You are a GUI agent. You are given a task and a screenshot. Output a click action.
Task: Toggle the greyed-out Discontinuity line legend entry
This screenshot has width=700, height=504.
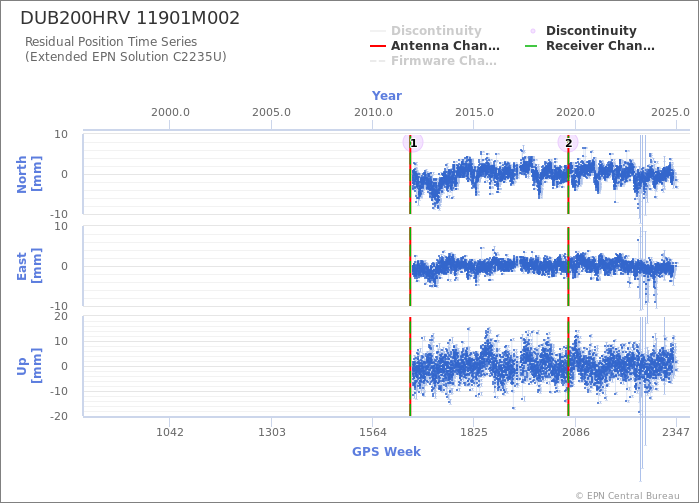pyautogui.click(x=426, y=31)
